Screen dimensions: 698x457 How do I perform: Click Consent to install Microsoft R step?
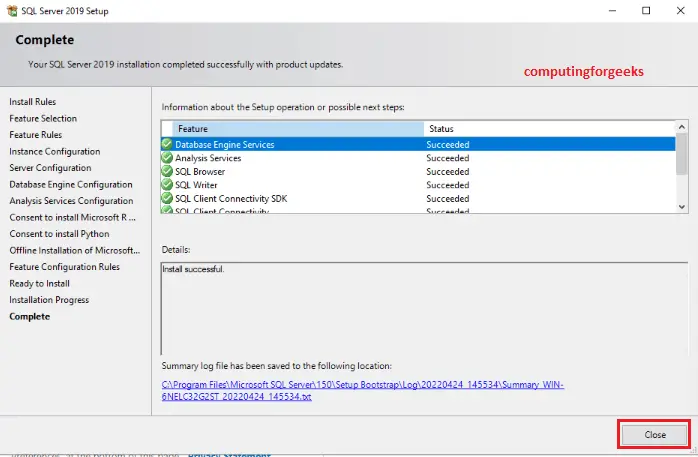click(73, 217)
